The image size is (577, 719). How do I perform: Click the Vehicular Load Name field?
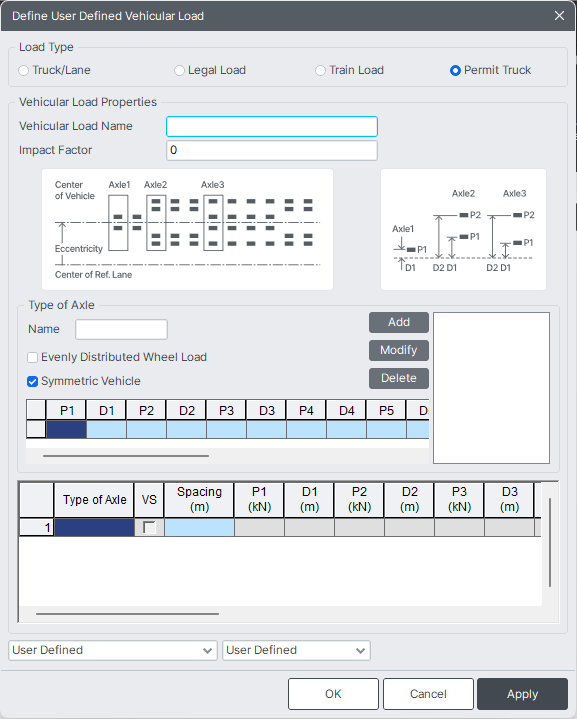(x=272, y=127)
